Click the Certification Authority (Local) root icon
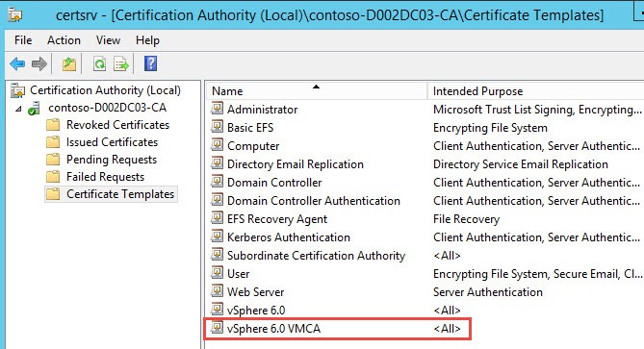 pyautogui.click(x=17, y=90)
